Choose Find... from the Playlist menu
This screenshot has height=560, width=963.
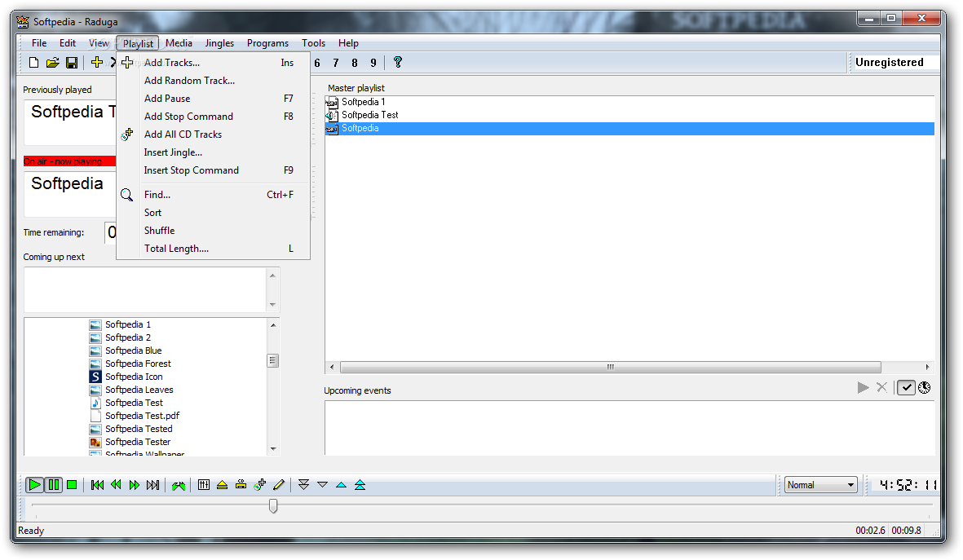213,195
